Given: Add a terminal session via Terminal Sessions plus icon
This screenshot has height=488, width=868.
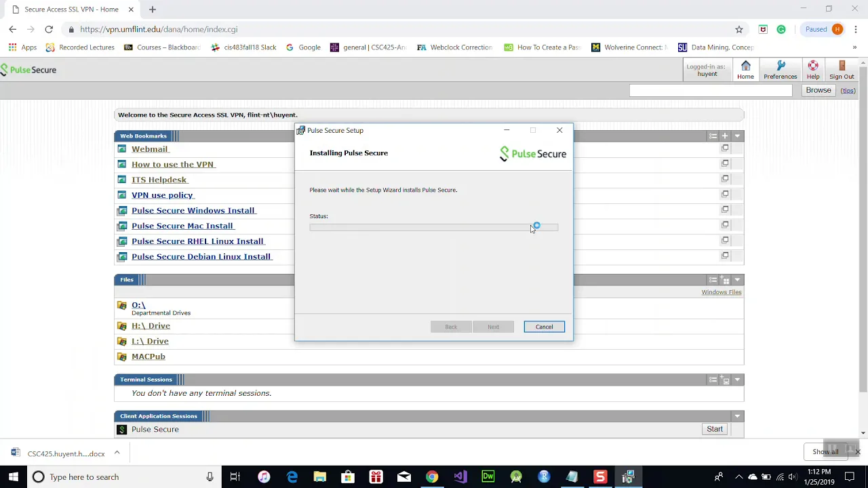Looking at the screenshot, I should pyautogui.click(x=725, y=380).
